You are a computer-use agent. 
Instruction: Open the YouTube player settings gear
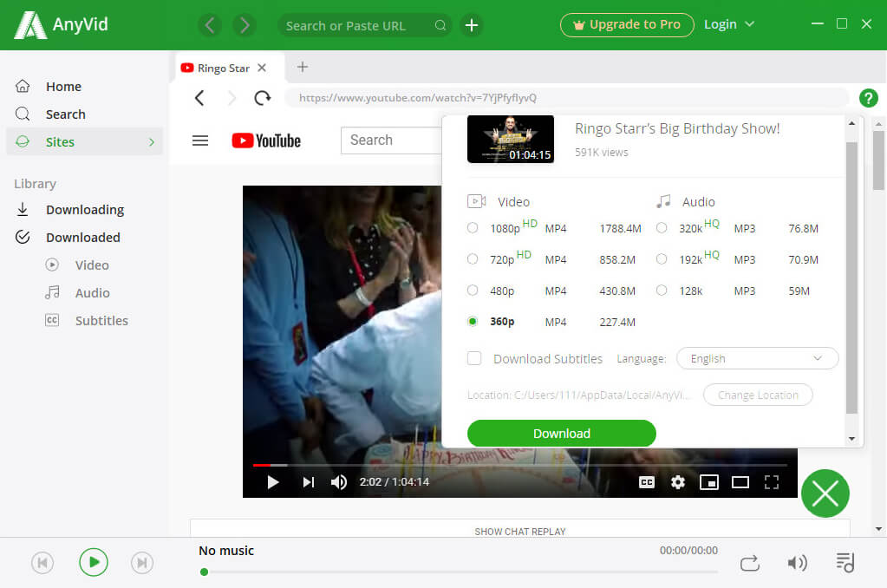(678, 482)
